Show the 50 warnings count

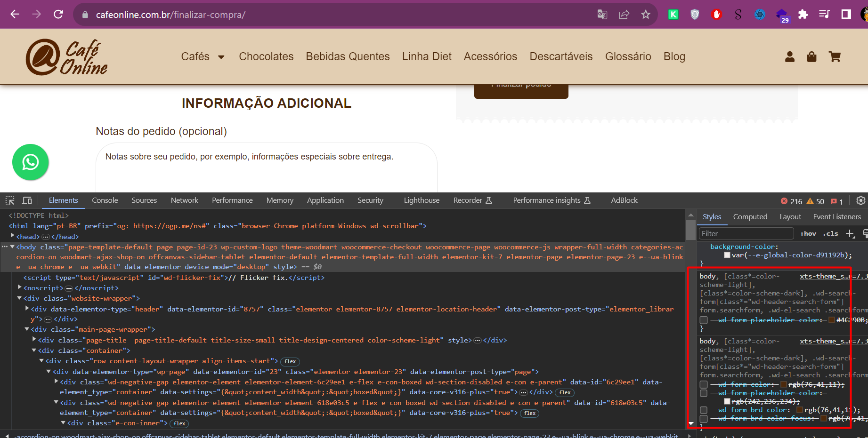click(x=815, y=201)
